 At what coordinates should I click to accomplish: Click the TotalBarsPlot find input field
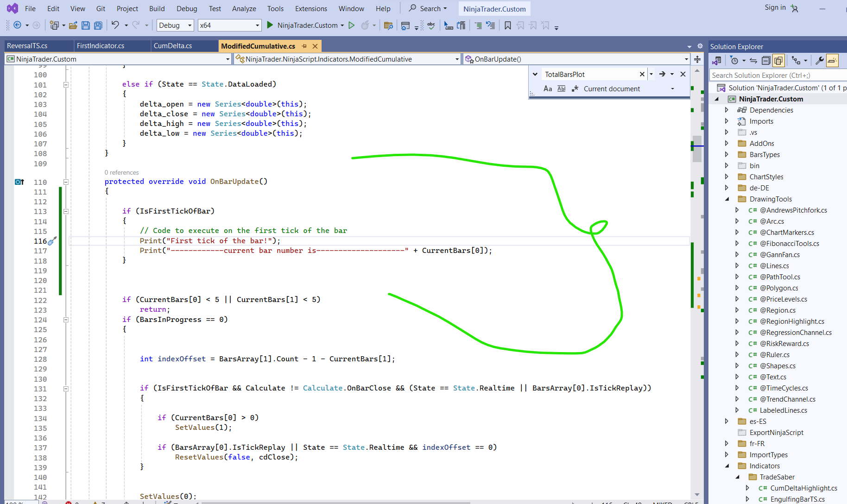[x=589, y=75]
